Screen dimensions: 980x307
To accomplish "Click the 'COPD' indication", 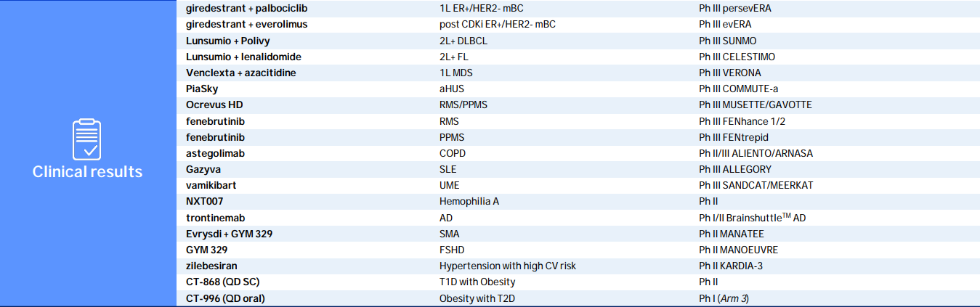I will tap(453, 153).
